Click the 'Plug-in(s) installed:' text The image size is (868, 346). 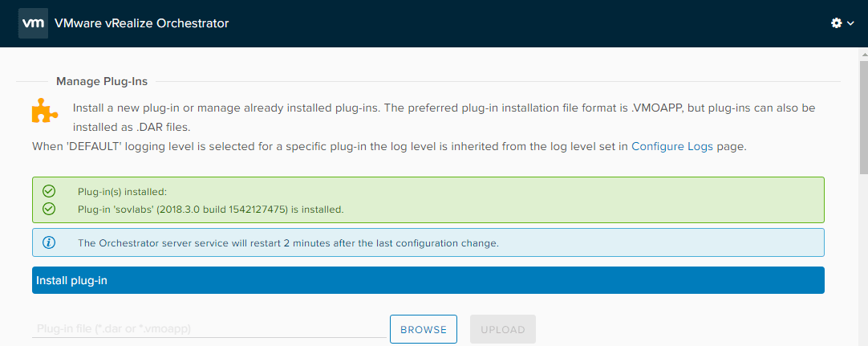(121, 192)
